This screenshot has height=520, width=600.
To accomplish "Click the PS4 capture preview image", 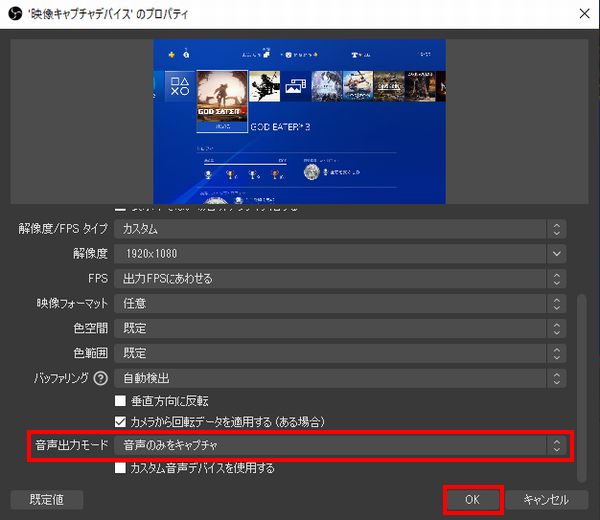I will tap(300, 122).
